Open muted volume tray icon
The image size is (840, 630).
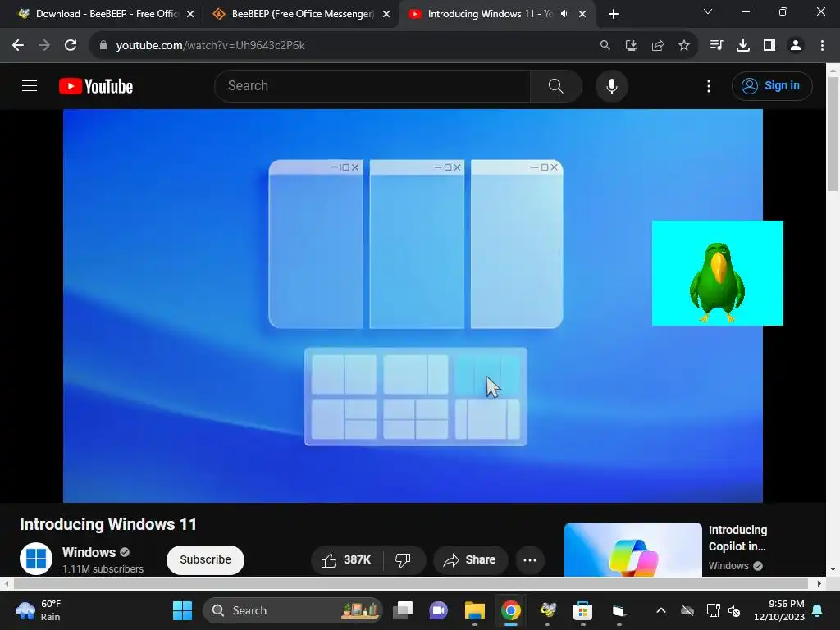coord(734,610)
